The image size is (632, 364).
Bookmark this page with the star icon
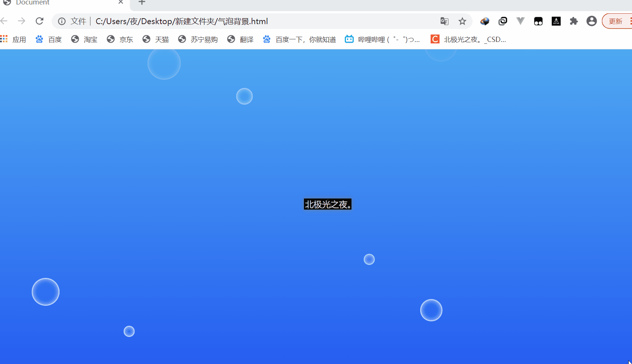[x=462, y=22]
